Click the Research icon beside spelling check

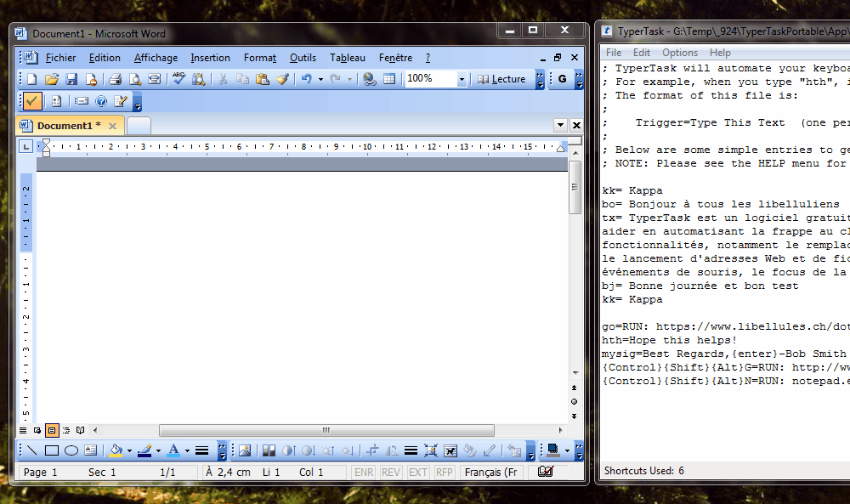coord(198,80)
